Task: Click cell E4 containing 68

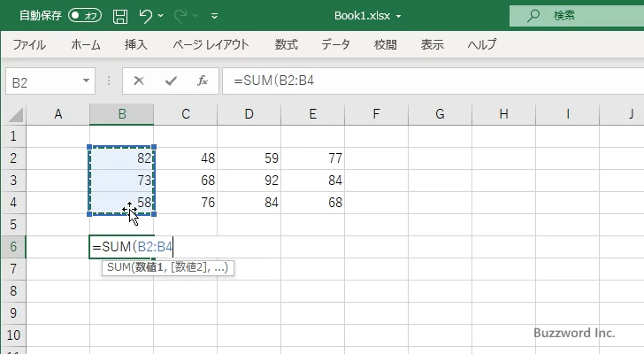Action: coord(313,203)
